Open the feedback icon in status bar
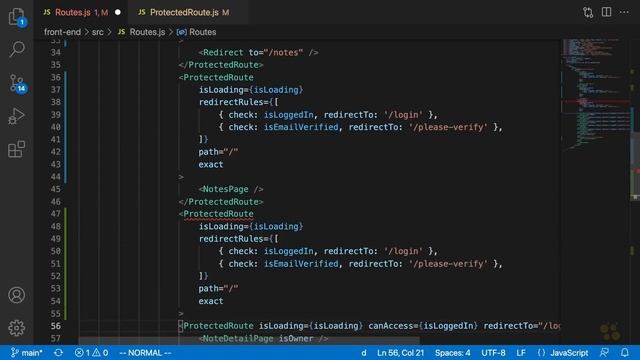The height and width of the screenshot is (360, 640). [604, 353]
